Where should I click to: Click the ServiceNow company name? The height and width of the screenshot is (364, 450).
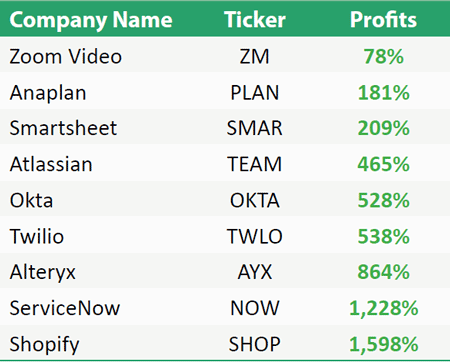(x=65, y=308)
